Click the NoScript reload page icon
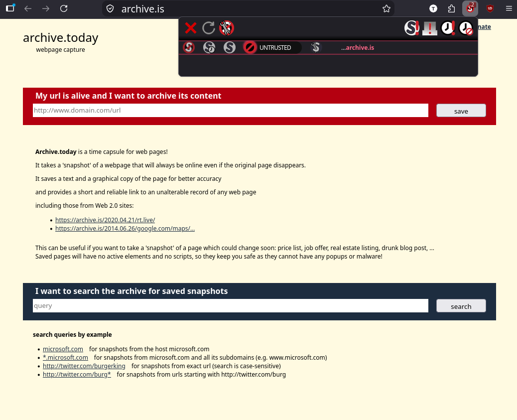 (208, 28)
